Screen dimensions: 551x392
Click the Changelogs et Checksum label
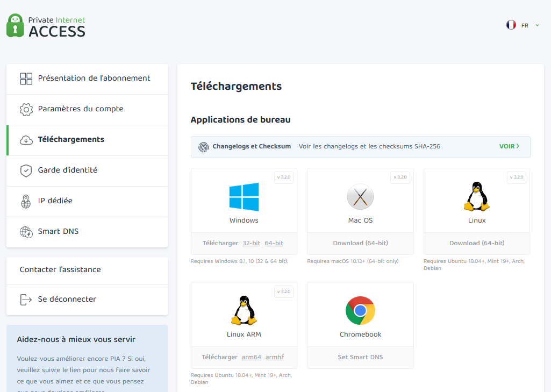pos(252,146)
